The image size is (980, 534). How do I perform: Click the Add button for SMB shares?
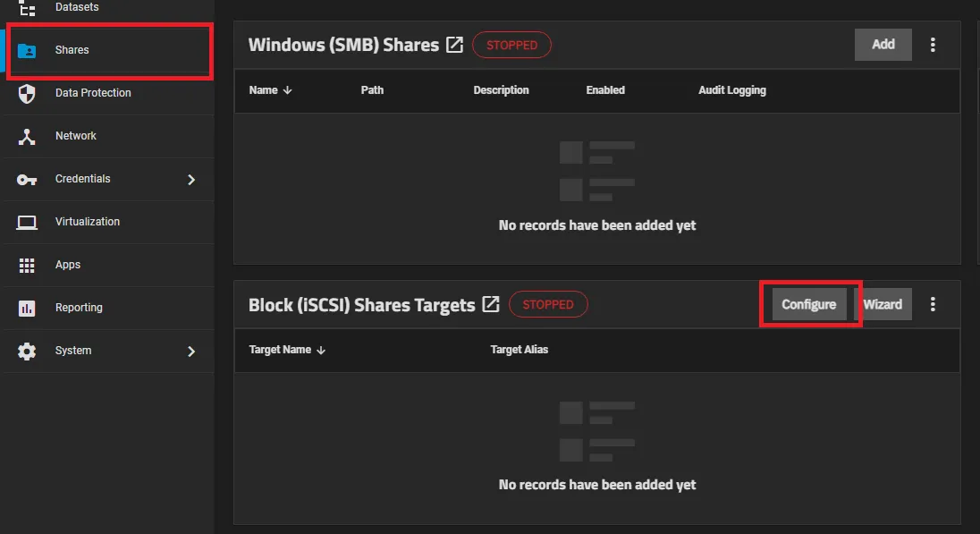pyautogui.click(x=883, y=44)
